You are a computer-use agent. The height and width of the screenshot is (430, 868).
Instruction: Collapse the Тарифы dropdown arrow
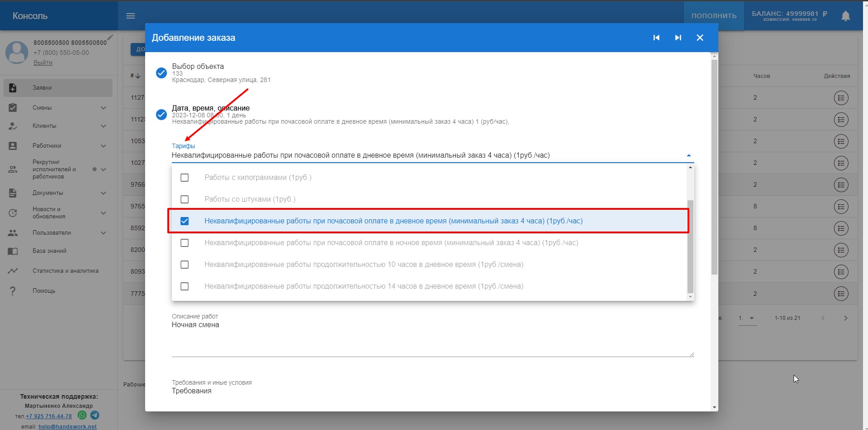tap(688, 155)
